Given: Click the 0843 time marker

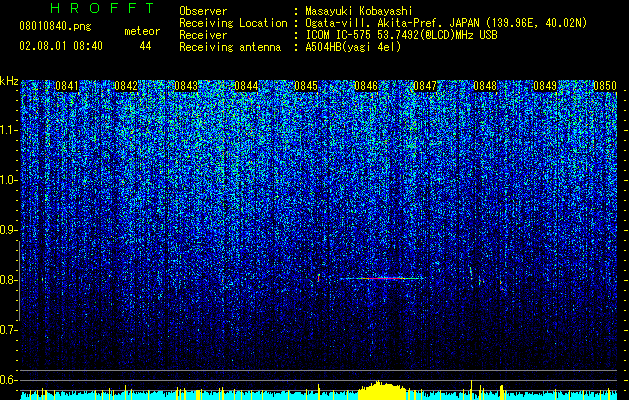Looking at the screenshot, I should click(186, 86).
